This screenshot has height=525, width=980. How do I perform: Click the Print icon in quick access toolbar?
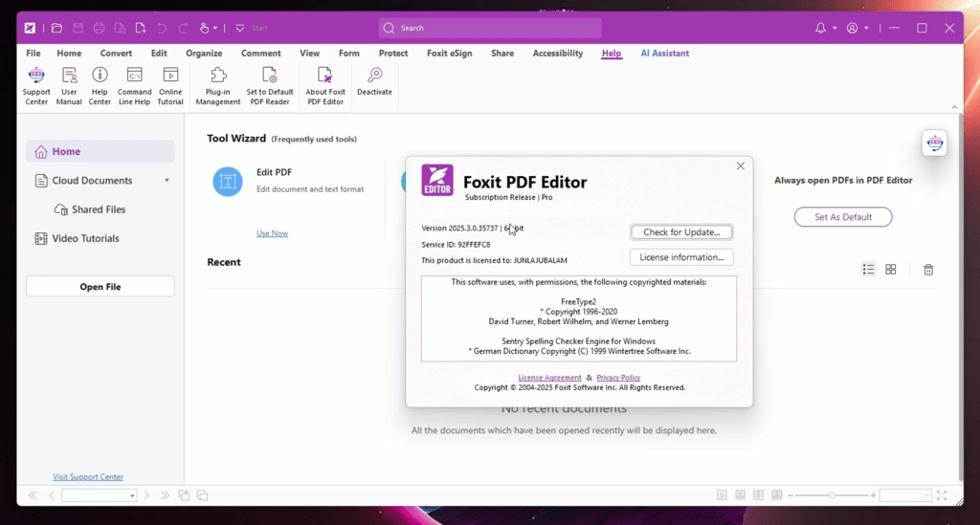click(x=99, y=28)
